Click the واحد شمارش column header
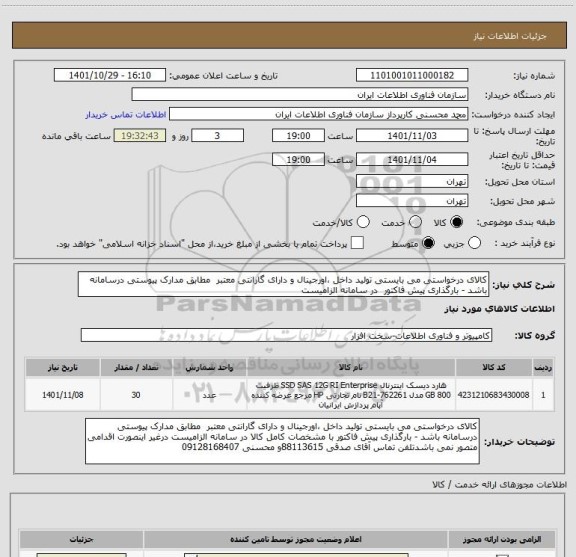Viewport: 576px width, 557px height. point(209,368)
